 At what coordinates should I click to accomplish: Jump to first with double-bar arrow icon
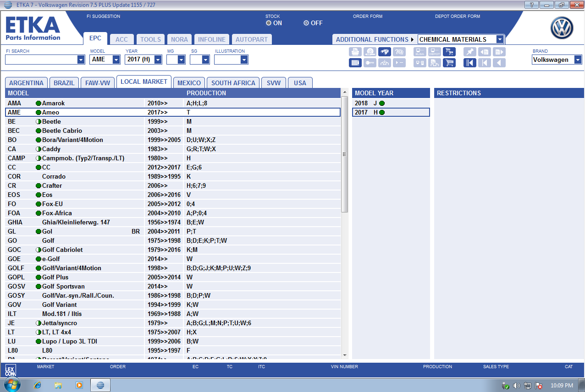pyautogui.click(x=470, y=63)
